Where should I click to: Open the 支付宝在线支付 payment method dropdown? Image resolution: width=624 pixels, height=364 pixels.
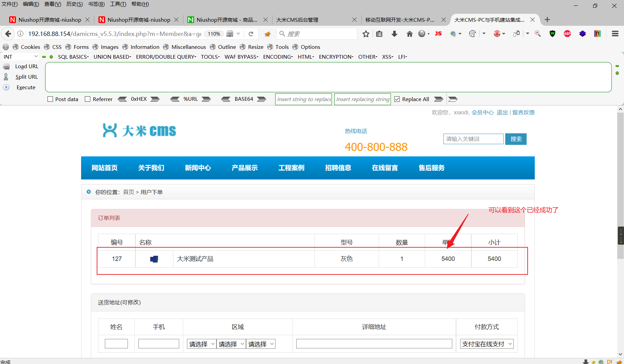[487, 344]
